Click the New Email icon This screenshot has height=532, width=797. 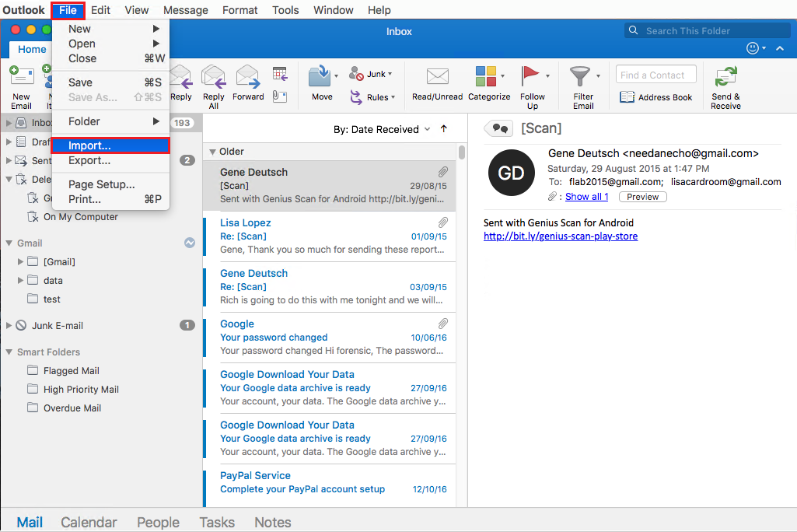point(21,77)
